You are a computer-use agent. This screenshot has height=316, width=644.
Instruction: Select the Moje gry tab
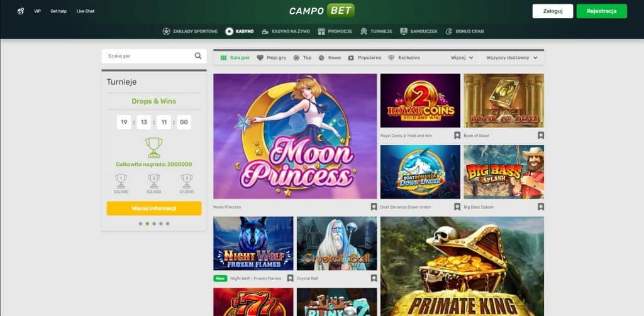click(x=272, y=58)
